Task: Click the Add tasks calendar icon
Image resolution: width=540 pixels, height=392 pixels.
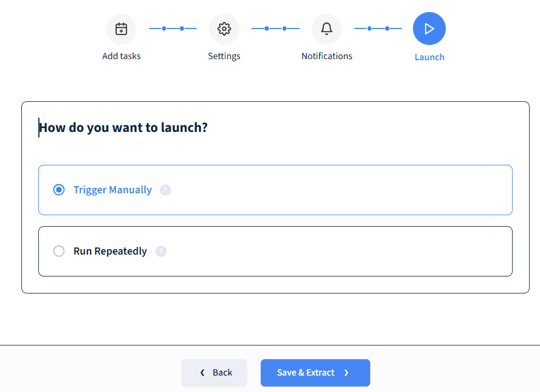Action: [121, 29]
